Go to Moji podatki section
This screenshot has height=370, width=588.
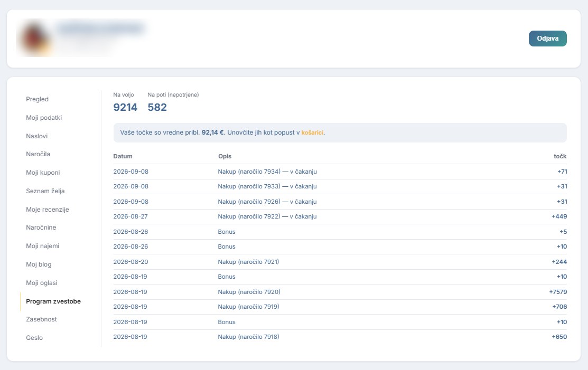(44, 118)
